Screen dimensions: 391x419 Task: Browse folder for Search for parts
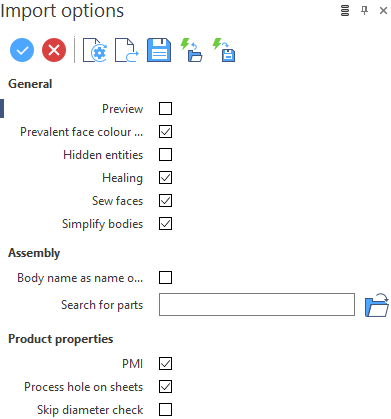click(377, 305)
